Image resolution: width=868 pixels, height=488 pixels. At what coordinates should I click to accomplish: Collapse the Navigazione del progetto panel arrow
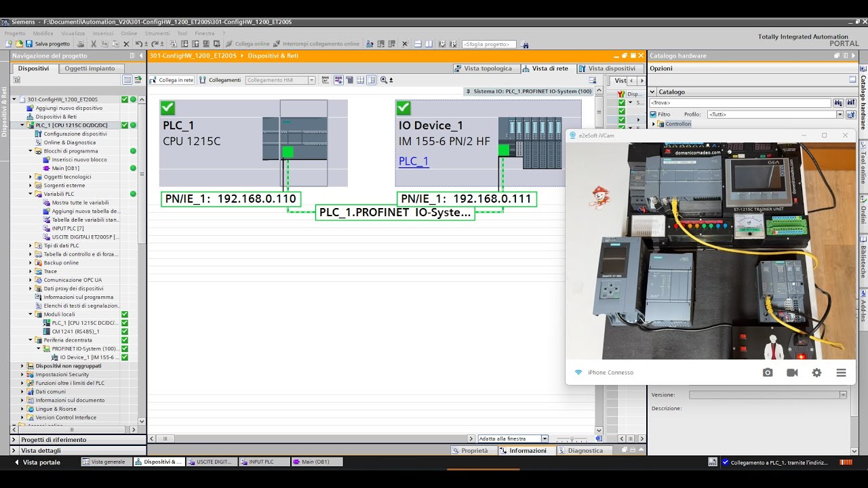(141, 56)
